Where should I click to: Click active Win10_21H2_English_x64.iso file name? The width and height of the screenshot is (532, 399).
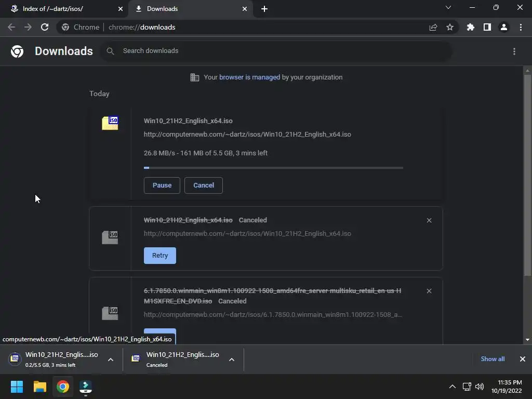188,121
